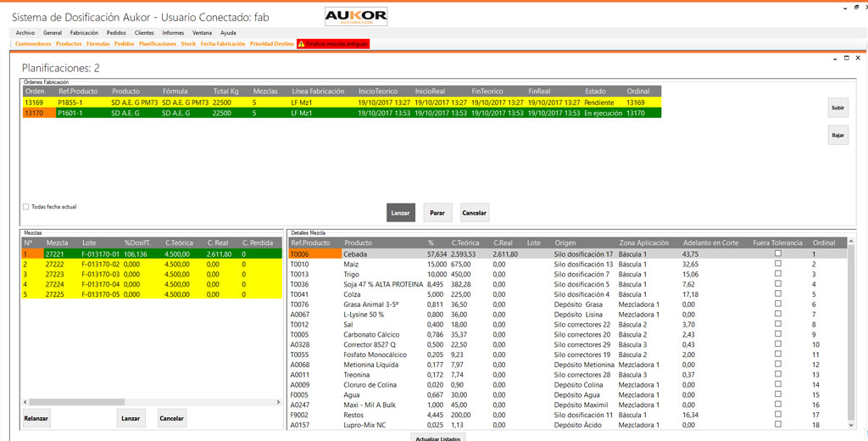Open the Archivo menu

[x=25, y=33]
